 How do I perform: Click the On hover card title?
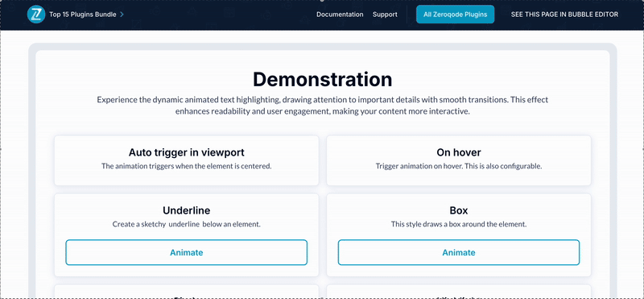point(459,152)
